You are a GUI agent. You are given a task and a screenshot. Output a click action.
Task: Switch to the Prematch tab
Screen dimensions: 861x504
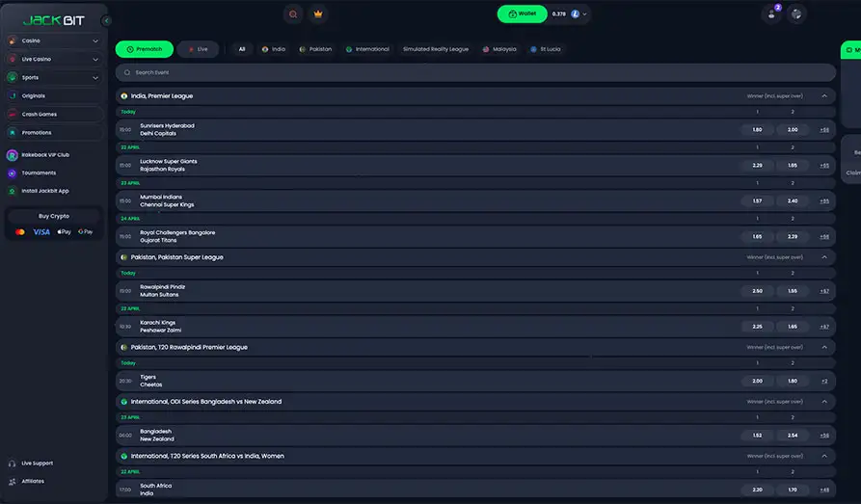pos(145,49)
